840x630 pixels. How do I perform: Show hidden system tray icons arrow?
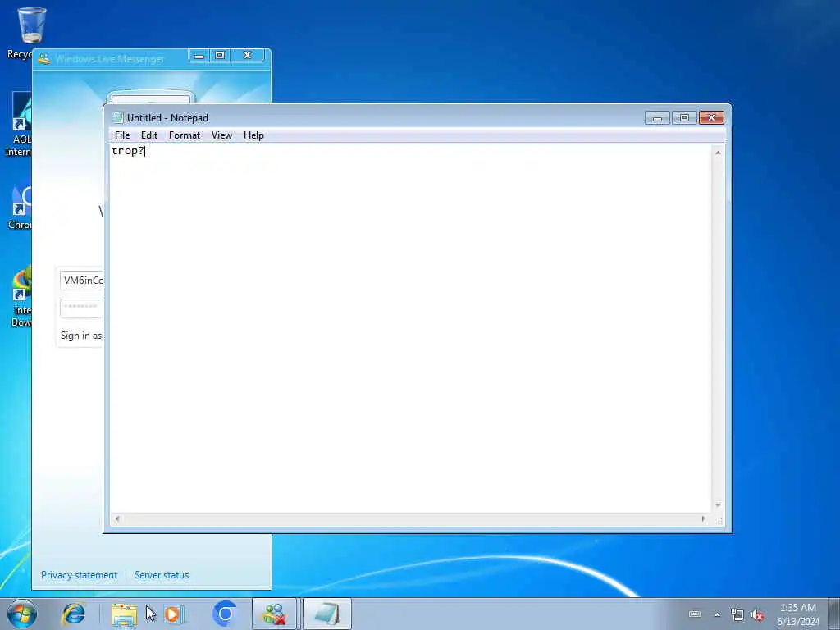pyautogui.click(x=717, y=614)
